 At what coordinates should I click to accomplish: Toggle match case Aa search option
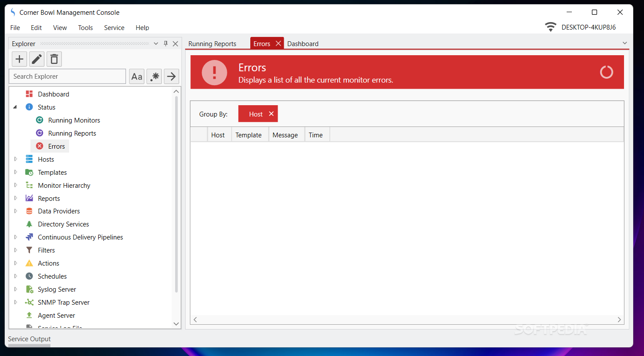(137, 77)
